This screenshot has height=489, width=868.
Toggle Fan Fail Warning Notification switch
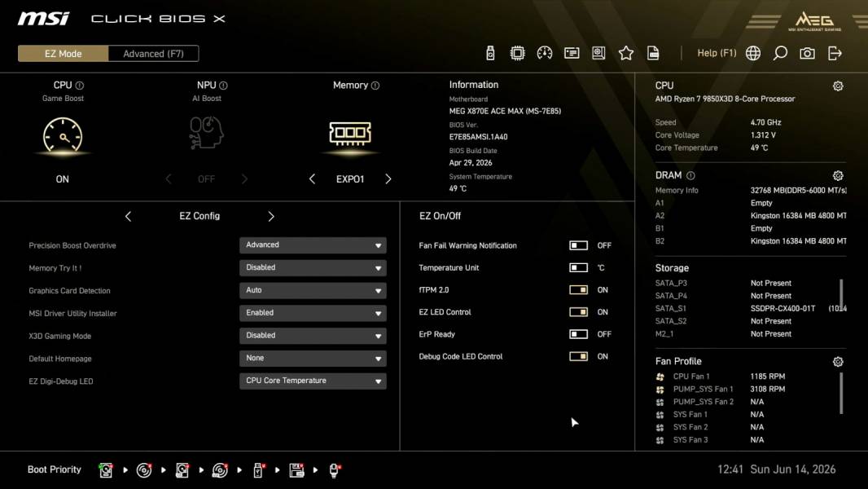(578, 245)
